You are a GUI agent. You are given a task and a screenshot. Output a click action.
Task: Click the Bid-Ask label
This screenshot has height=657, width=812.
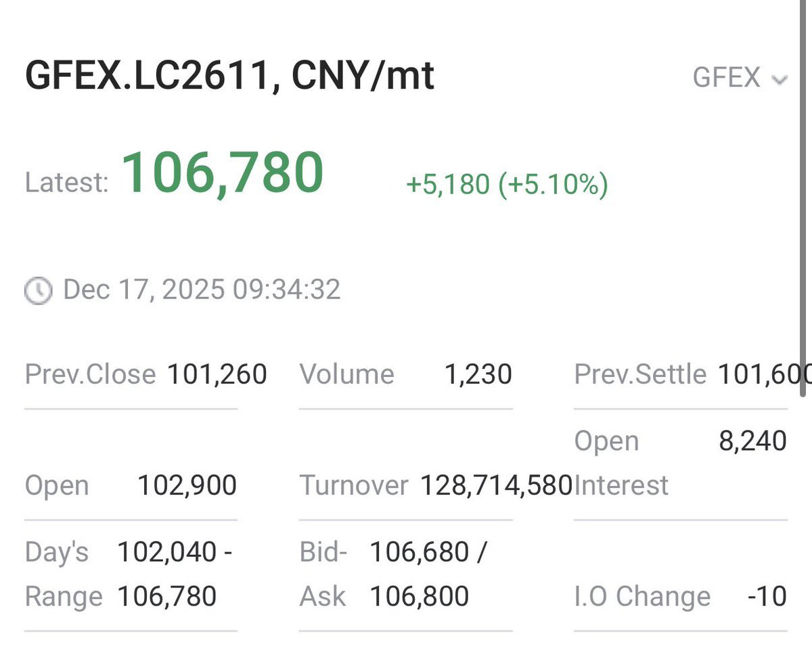tap(323, 574)
